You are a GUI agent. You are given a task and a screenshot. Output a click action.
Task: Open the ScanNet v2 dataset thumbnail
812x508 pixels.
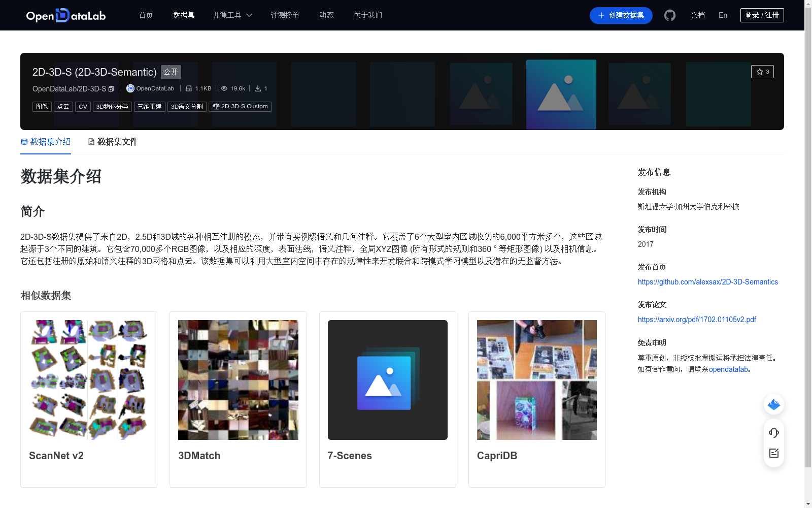click(x=89, y=380)
